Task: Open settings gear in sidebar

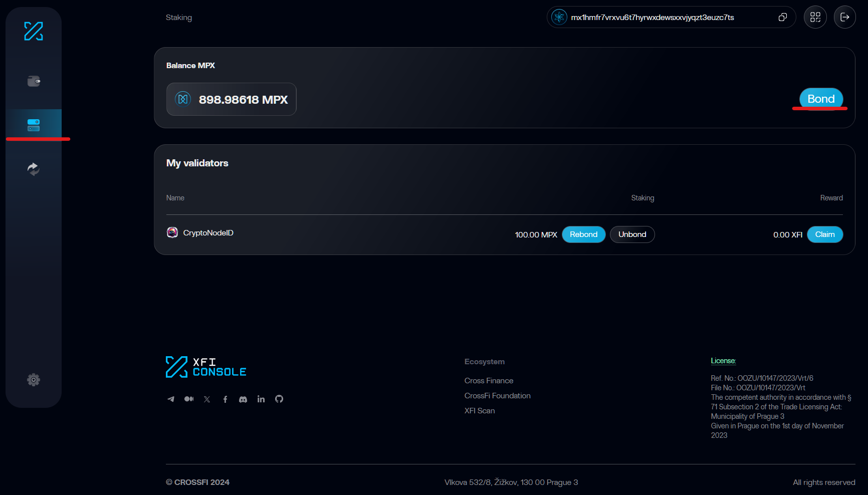Action: (x=34, y=380)
